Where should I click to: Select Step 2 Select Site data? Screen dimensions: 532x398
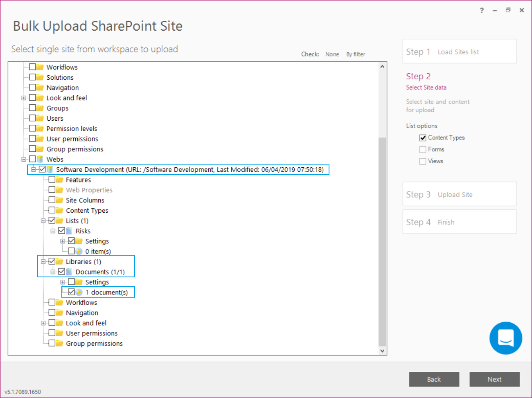(x=426, y=81)
